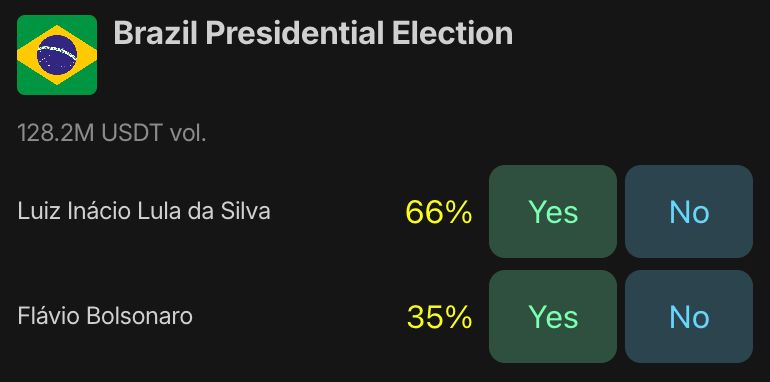Click the yellow 35% odds figure
The image size is (770, 382).
tap(439, 317)
